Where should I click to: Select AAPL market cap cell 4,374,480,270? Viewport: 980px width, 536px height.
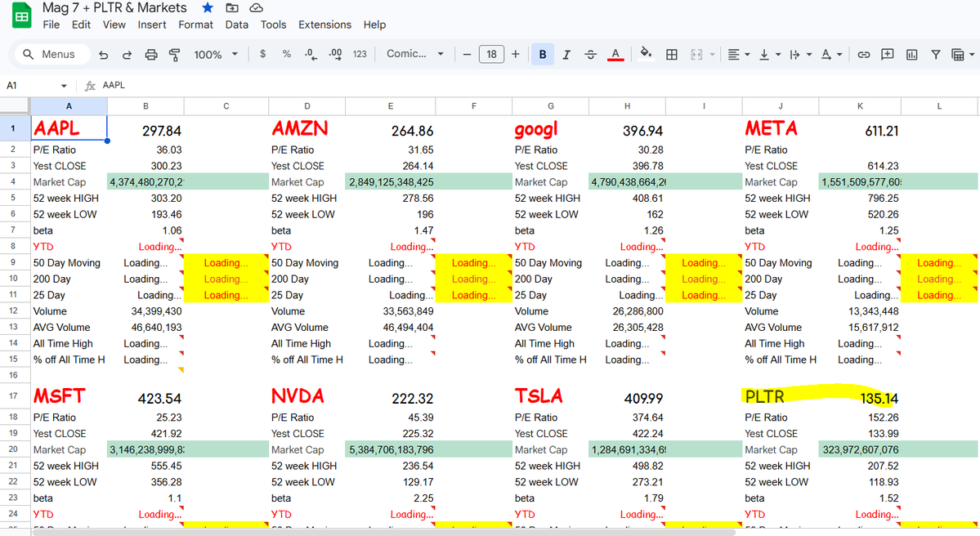click(145, 181)
